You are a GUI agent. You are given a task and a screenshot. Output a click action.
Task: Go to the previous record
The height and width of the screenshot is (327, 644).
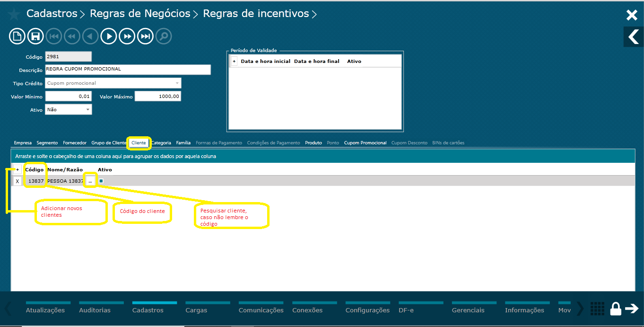90,36
